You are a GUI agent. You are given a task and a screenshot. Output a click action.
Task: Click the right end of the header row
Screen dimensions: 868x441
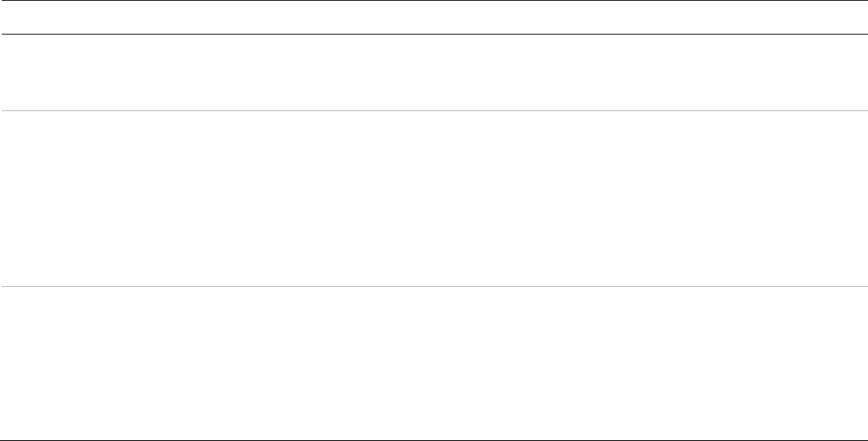pyautogui.click(x=857, y=17)
